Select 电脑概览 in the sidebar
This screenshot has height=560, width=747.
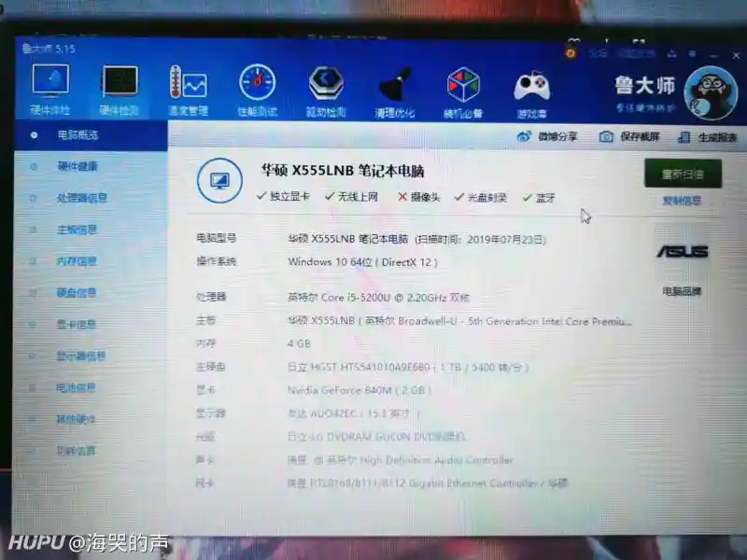point(77,135)
